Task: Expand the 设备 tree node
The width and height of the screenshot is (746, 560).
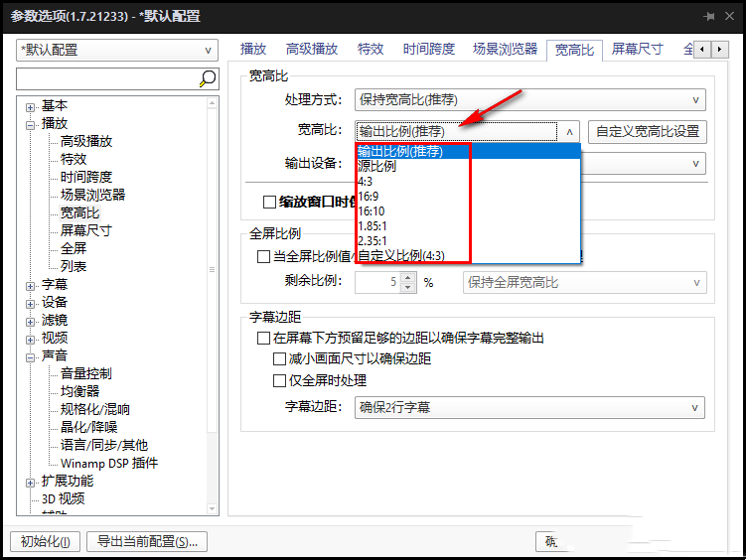Action: 30,304
